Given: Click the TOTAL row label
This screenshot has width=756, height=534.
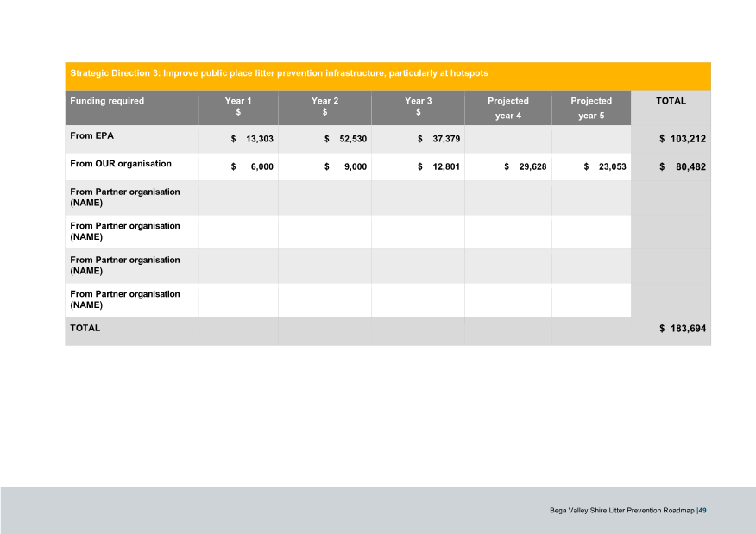Looking at the screenshot, I should point(84,328).
